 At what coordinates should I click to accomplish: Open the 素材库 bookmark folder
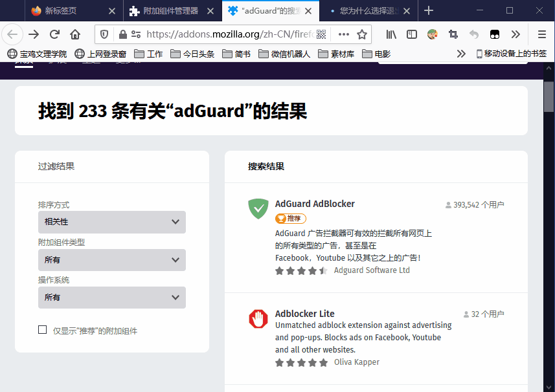tap(336, 54)
